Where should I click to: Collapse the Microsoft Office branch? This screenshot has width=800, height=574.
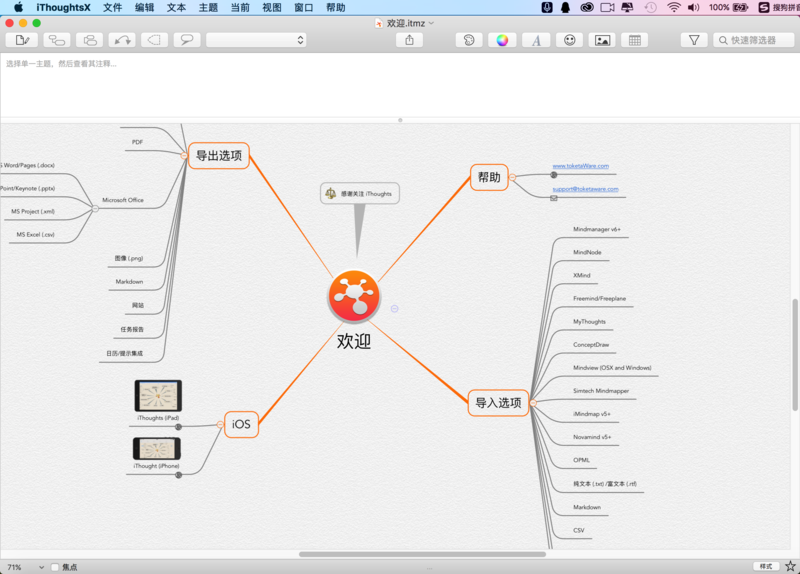pos(95,208)
